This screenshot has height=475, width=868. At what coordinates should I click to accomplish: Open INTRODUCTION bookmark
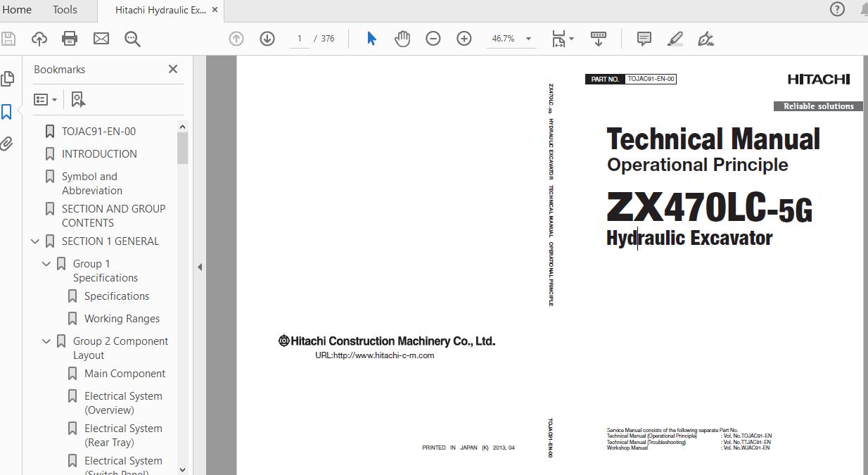pos(99,154)
